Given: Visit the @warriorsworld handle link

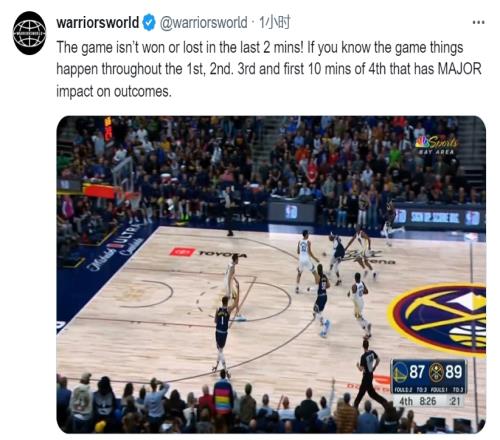Looking at the screenshot, I should coord(204,22).
